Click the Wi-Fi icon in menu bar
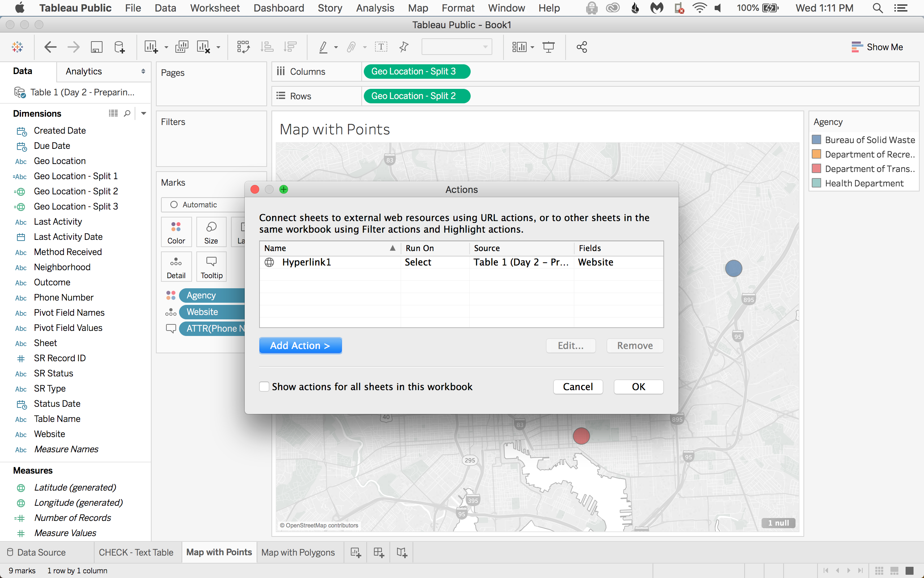This screenshot has height=578, width=924. (x=699, y=8)
